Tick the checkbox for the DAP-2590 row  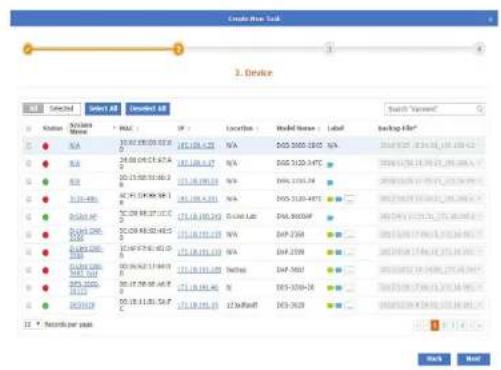[29, 252]
